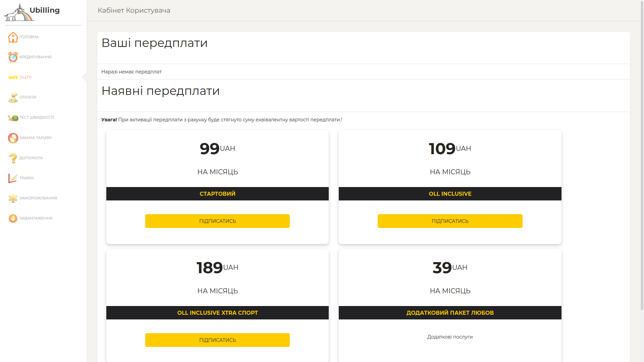Click the traffic chart icon
The image size is (644, 362).
click(13, 178)
